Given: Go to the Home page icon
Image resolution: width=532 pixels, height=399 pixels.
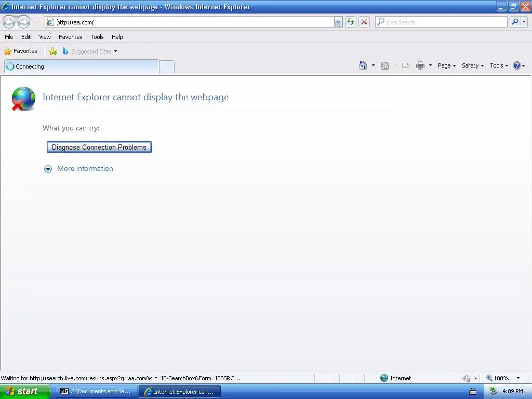Looking at the screenshot, I should tap(363, 65).
